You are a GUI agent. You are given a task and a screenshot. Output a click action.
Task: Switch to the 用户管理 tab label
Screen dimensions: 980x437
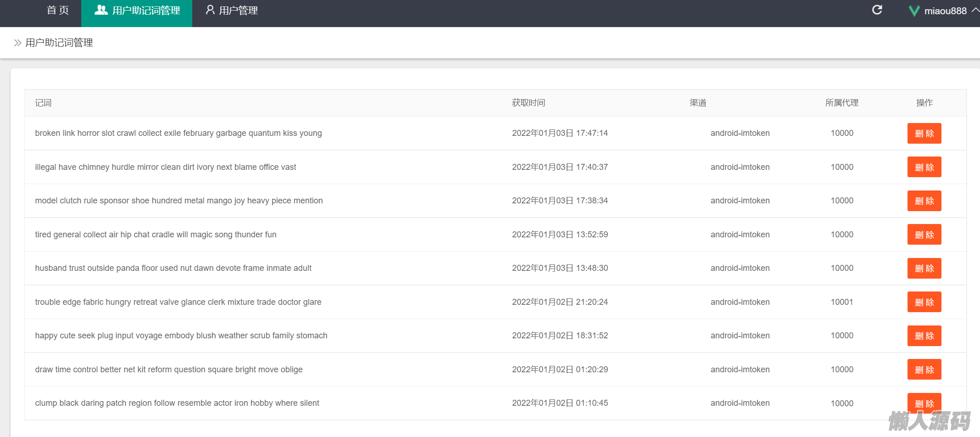[x=238, y=11]
